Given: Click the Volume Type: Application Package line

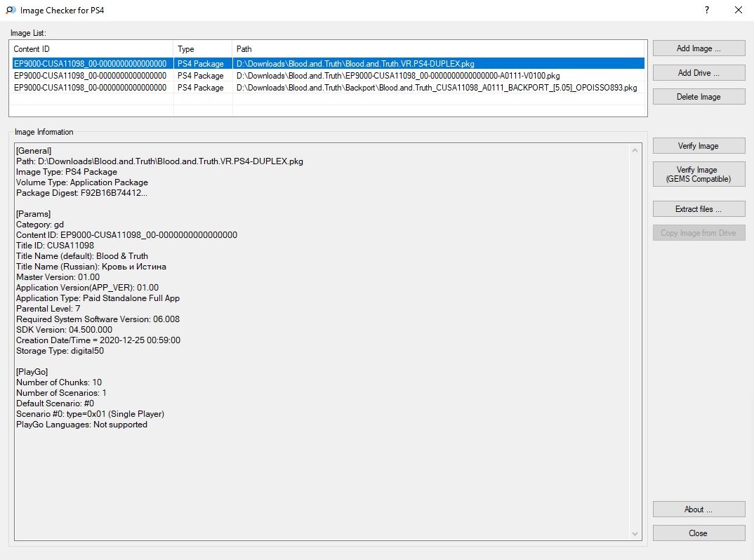Looking at the screenshot, I should point(82,182).
